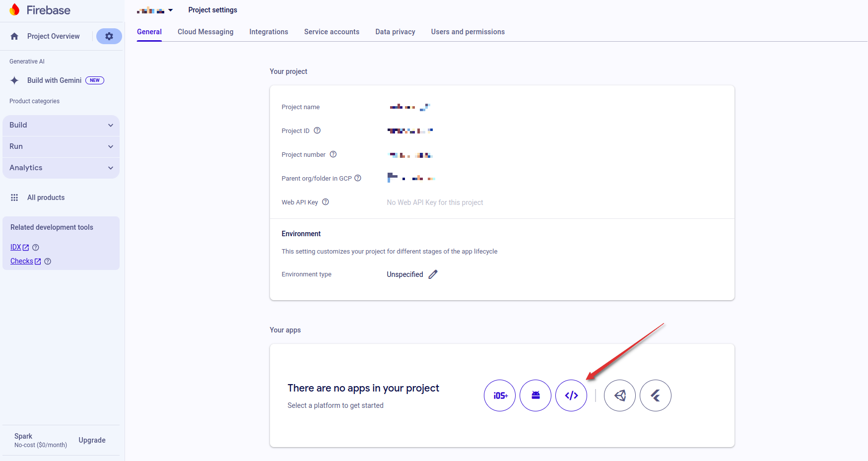
Task: Click the Spark No-cost plan label
Action: point(41,440)
